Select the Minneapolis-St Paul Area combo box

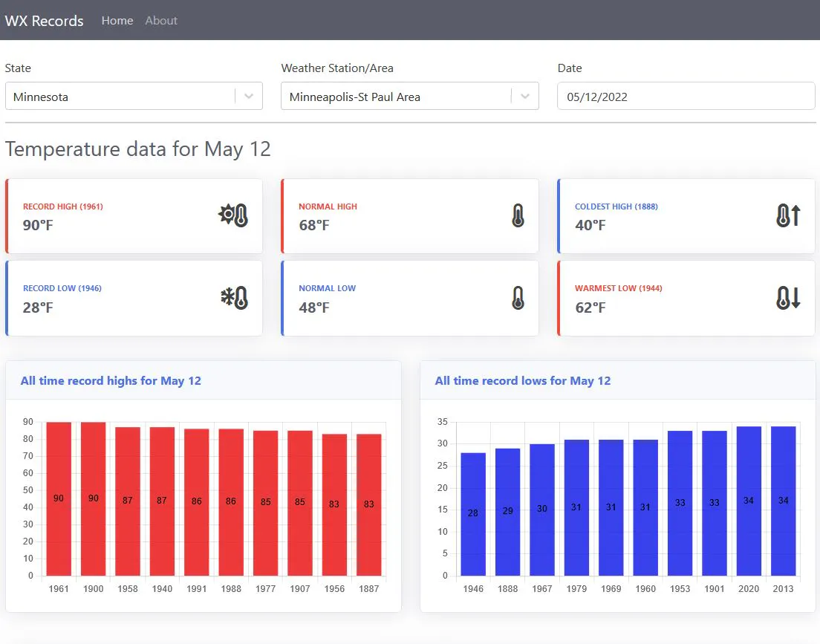[x=410, y=97]
